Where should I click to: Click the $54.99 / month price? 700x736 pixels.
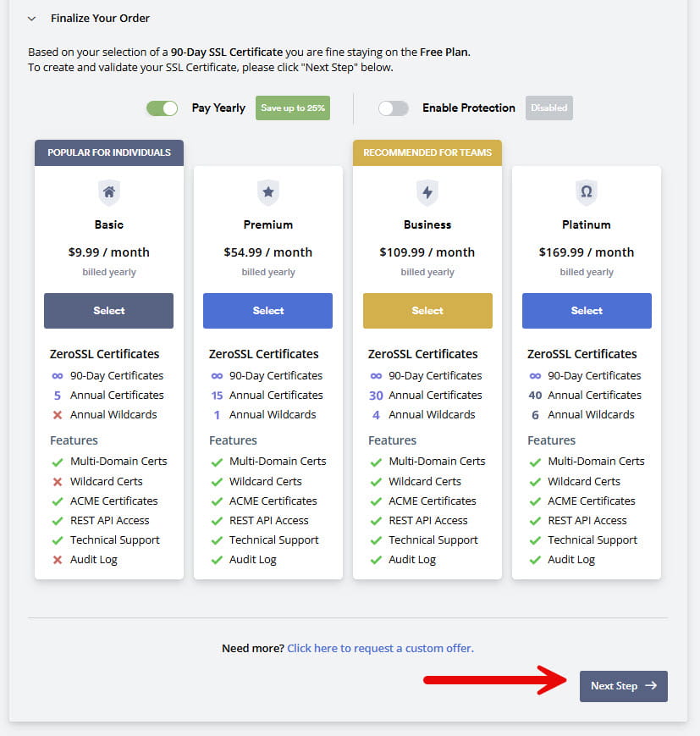click(267, 252)
